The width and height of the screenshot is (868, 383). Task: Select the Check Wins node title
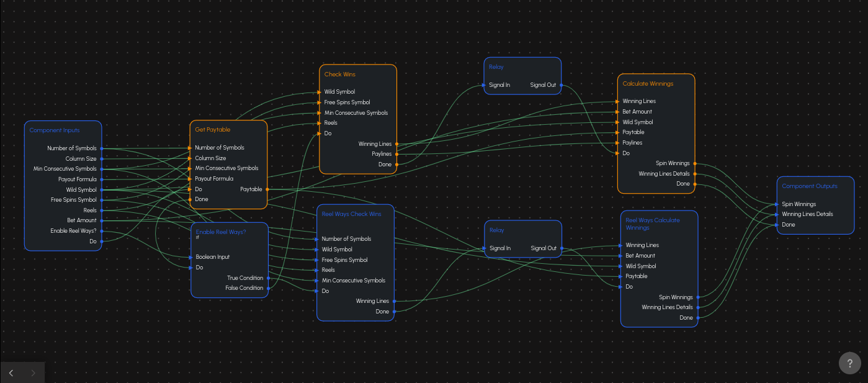click(x=340, y=74)
